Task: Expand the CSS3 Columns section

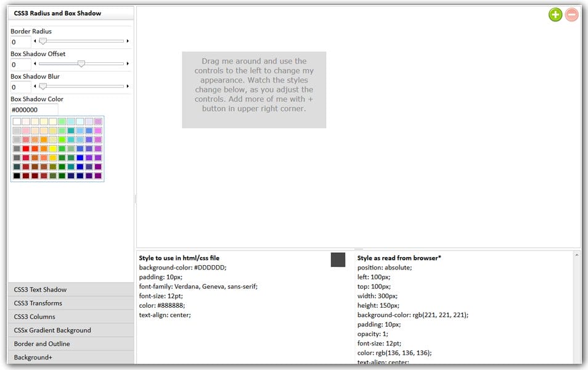Action: [x=70, y=317]
